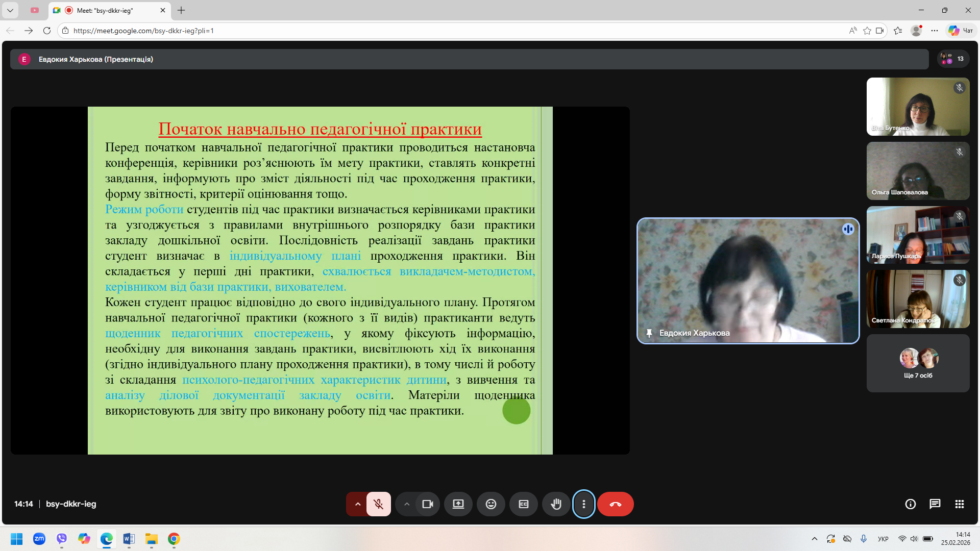This screenshot has height=551, width=980.
Task: Open a new browser tab
Action: point(181,10)
